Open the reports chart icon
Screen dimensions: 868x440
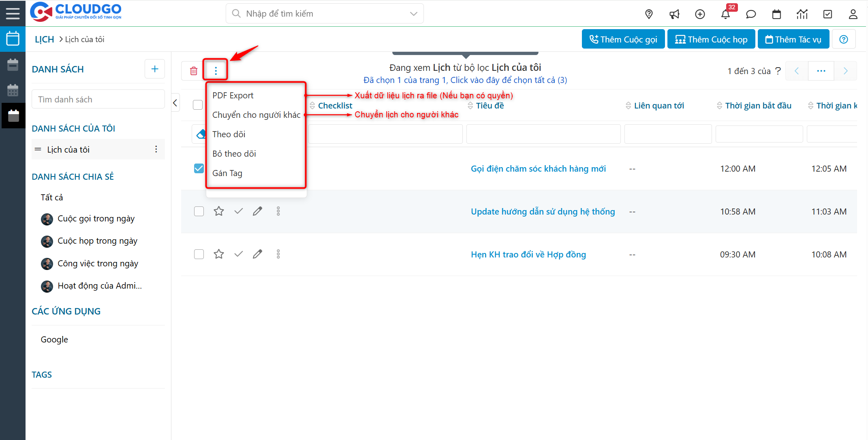click(802, 14)
